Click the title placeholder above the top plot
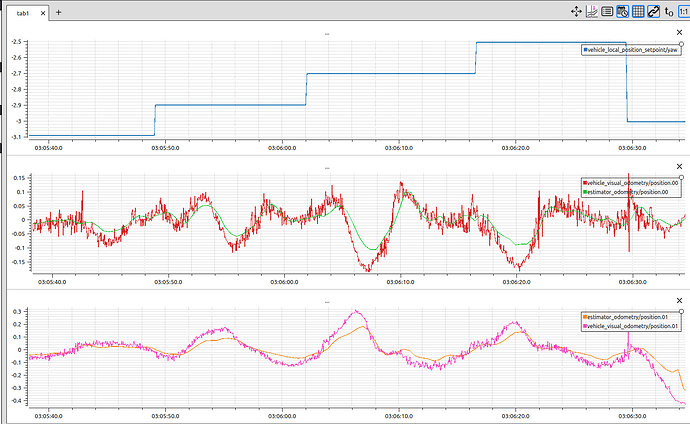Screen dimensions: 690x424 (x=327, y=34)
